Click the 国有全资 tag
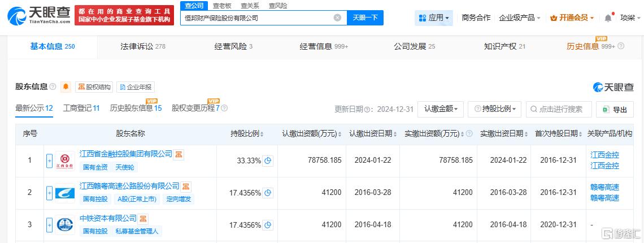This screenshot has width=644, height=243. pos(95,167)
